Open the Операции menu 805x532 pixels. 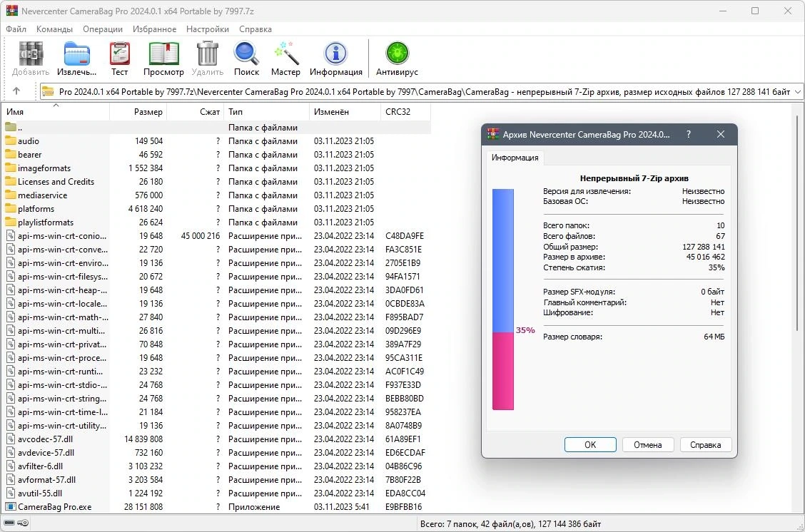tap(103, 29)
